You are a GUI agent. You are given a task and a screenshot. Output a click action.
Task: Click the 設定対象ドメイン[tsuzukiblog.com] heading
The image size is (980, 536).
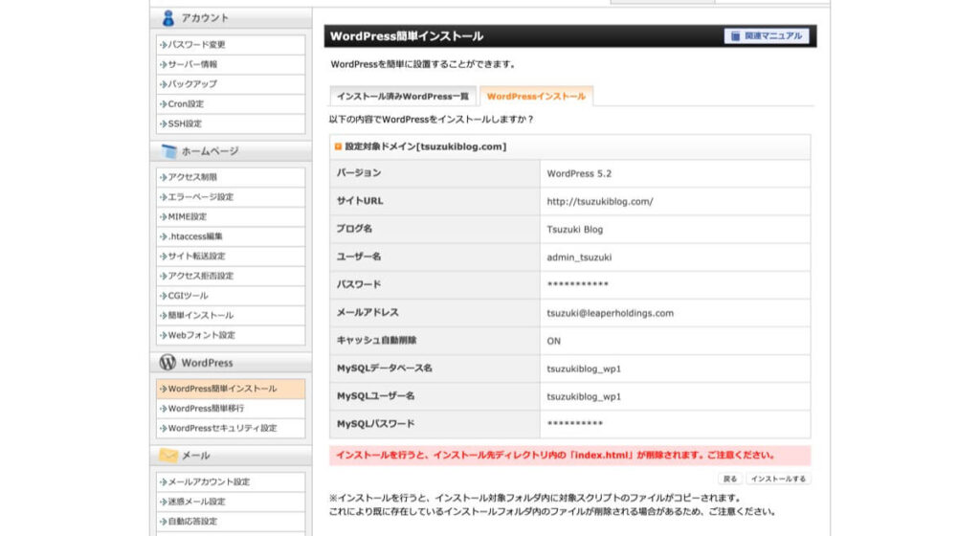point(426,146)
